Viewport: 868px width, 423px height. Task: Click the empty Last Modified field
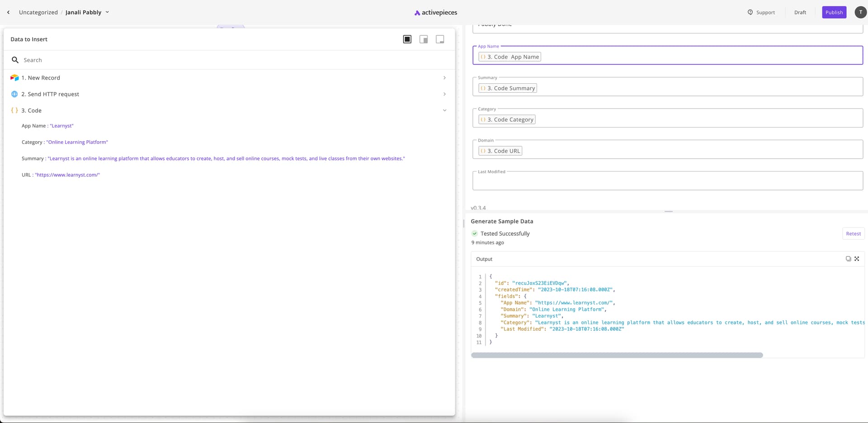[667, 181]
